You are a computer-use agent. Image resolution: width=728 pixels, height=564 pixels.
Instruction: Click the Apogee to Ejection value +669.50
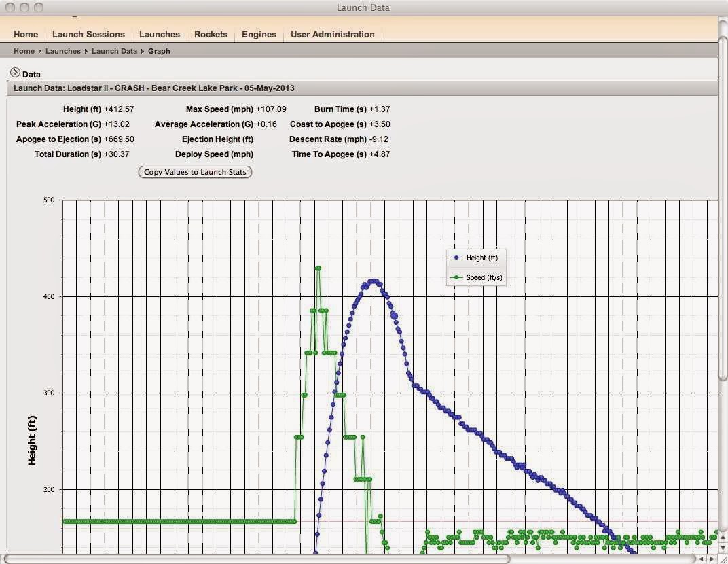119,139
